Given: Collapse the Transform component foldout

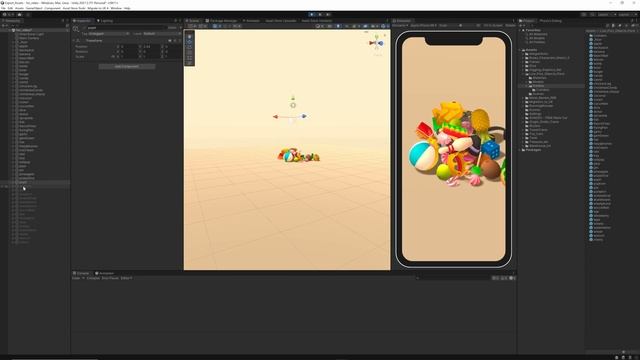Looking at the screenshot, I should pos(74,41).
